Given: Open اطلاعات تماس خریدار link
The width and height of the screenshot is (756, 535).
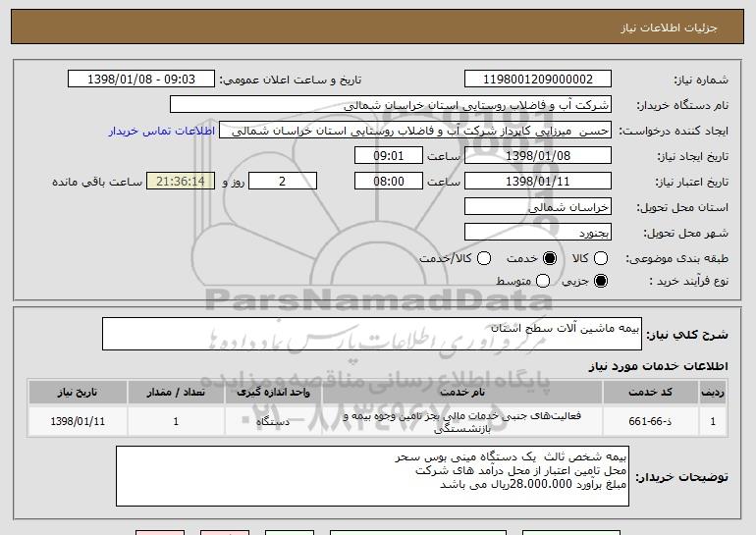Looking at the screenshot, I should [162, 132].
